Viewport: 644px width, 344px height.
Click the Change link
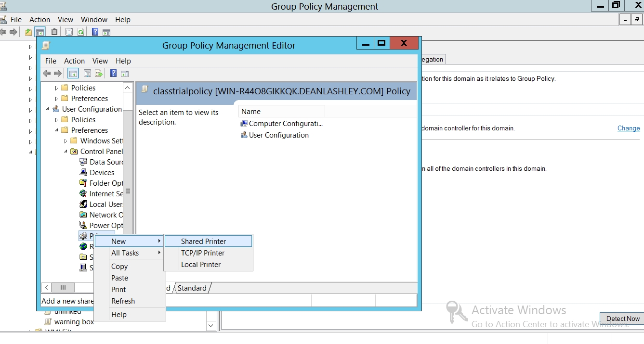click(x=629, y=128)
